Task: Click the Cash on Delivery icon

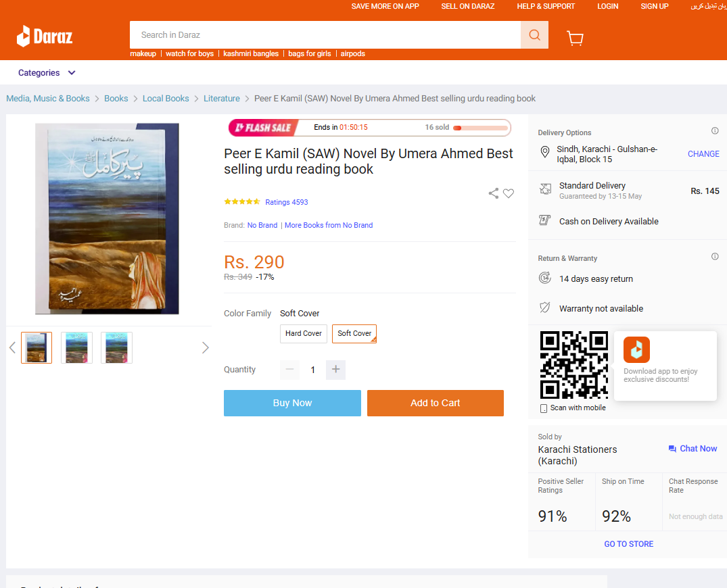Action: click(x=545, y=220)
